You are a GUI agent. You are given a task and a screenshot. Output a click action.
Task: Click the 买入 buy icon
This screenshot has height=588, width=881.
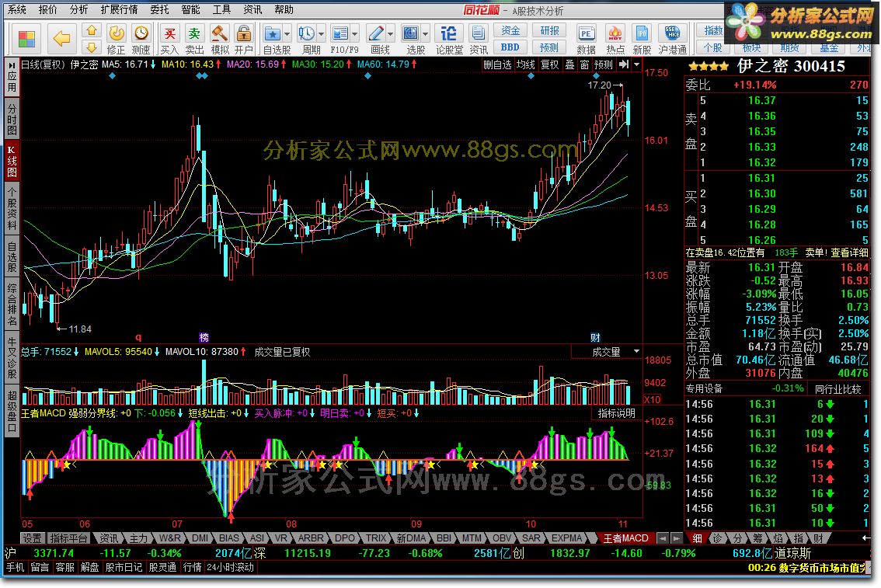click(169, 40)
